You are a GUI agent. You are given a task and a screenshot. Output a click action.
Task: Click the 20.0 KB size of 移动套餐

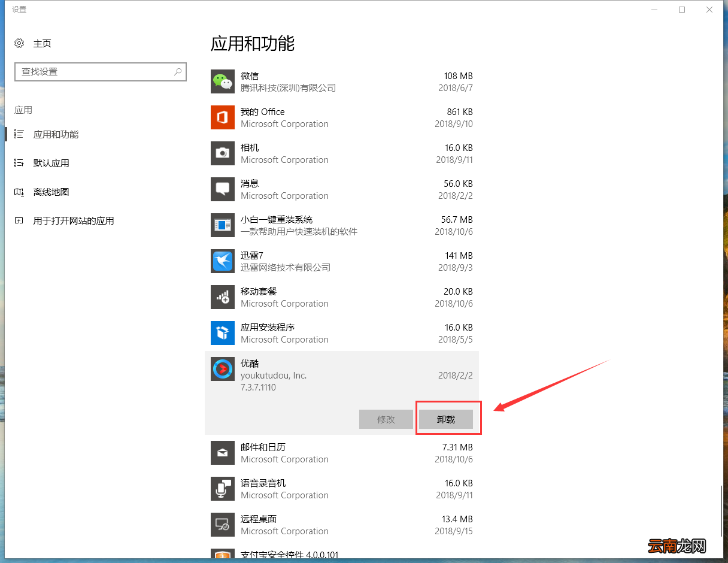458,292
